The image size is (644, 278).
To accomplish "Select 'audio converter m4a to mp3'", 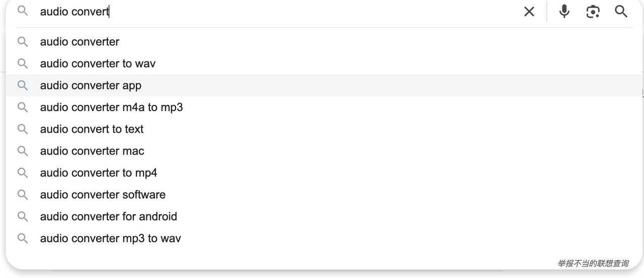I will pyautogui.click(x=111, y=107).
